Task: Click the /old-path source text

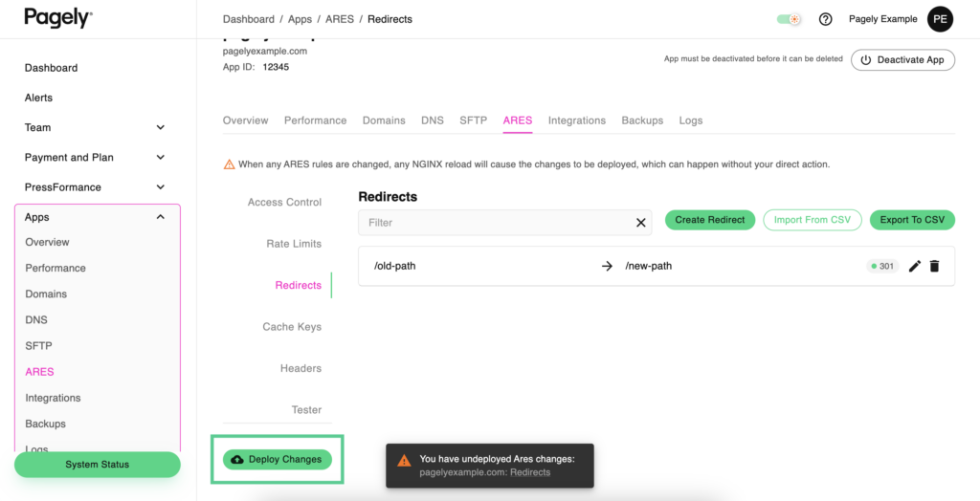Action: pyautogui.click(x=395, y=266)
